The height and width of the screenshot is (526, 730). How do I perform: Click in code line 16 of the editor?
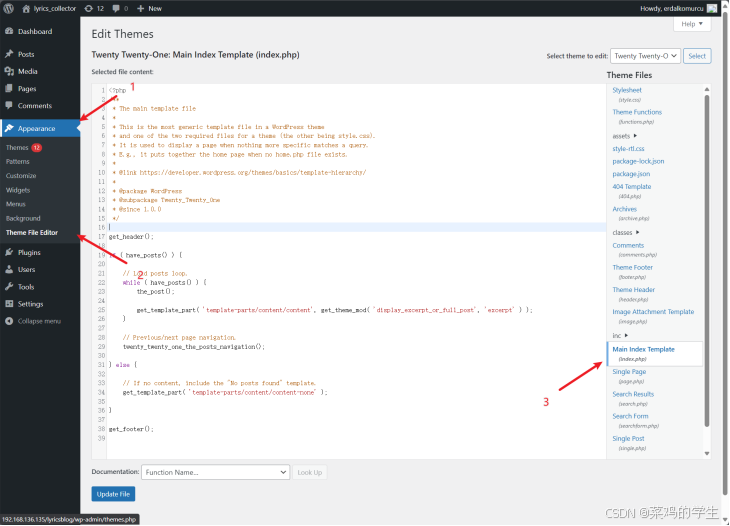[357, 228]
